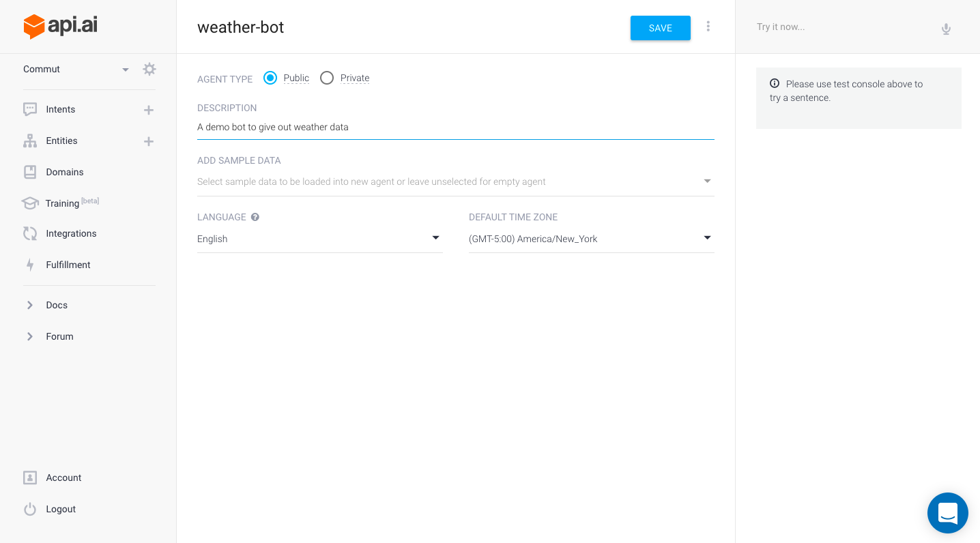Switch agent type to Private
Viewport: 980px width, 543px height.
[327, 78]
